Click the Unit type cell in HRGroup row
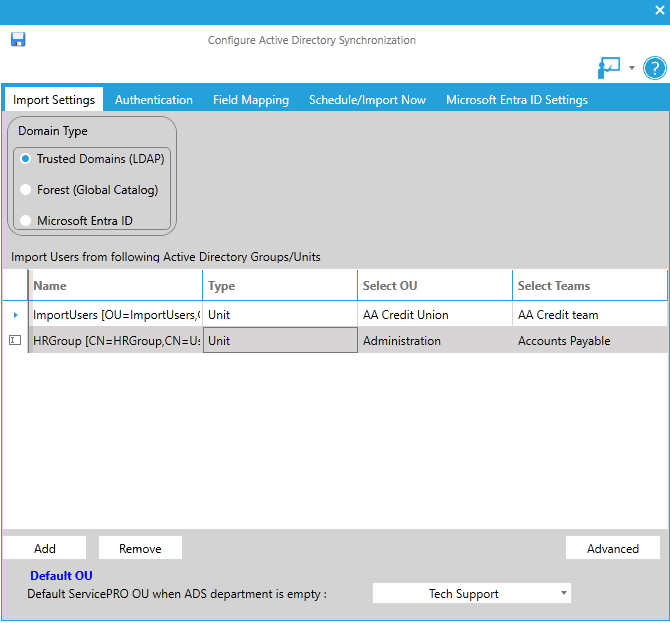This screenshot has width=670, height=623. point(280,341)
